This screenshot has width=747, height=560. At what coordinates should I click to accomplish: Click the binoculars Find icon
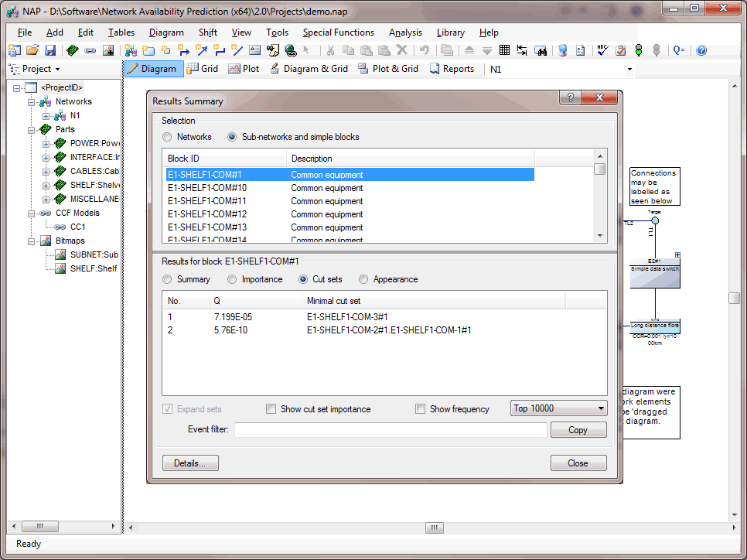pyautogui.click(x=541, y=50)
